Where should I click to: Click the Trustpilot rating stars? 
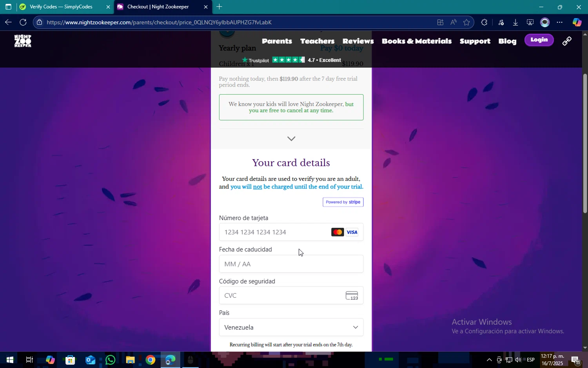click(288, 60)
